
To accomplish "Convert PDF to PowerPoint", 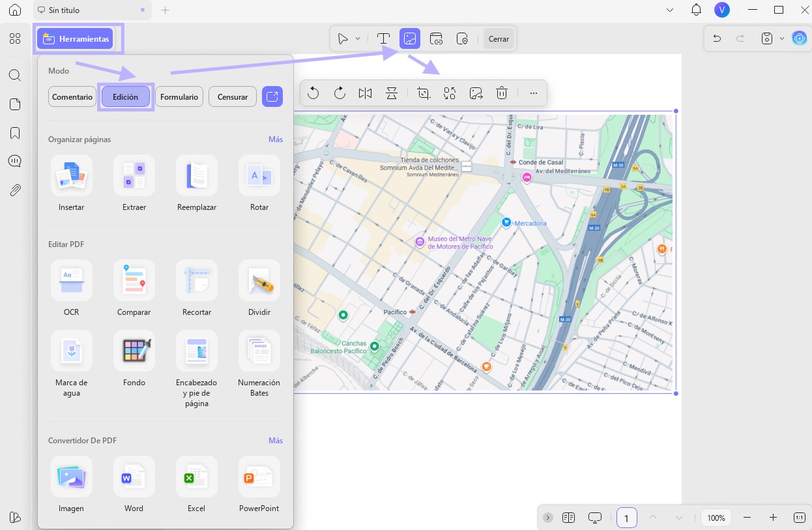I will 259,484.
